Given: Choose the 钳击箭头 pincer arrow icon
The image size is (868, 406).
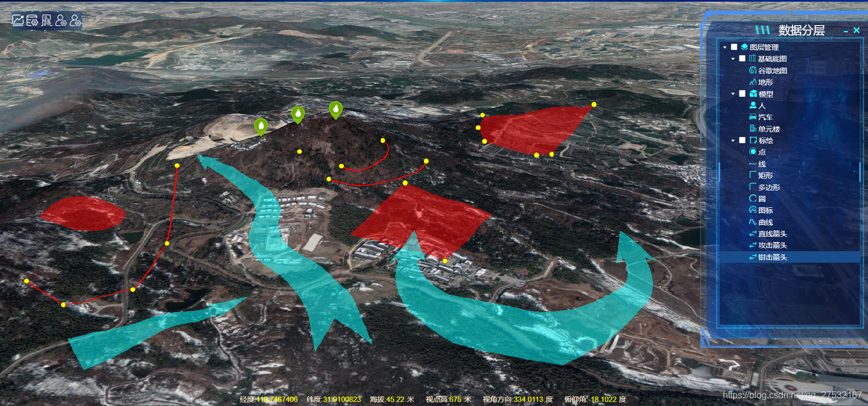Looking at the screenshot, I should (x=753, y=257).
